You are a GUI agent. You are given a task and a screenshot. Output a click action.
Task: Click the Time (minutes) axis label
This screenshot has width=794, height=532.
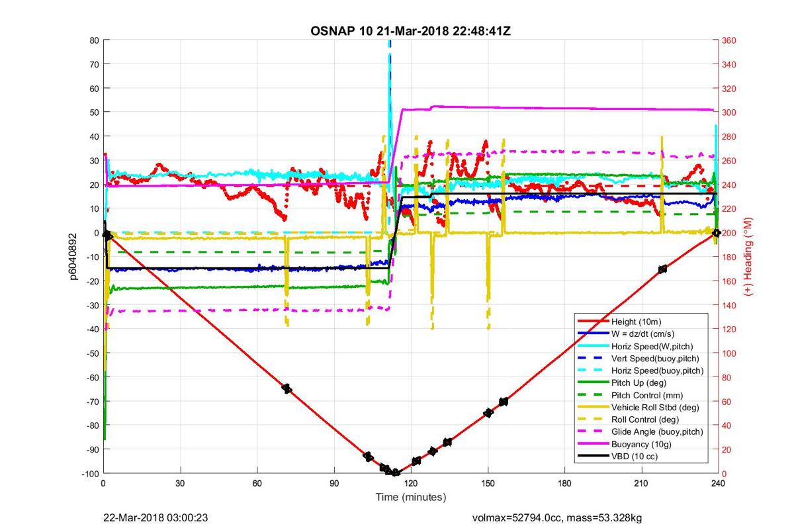(411, 497)
